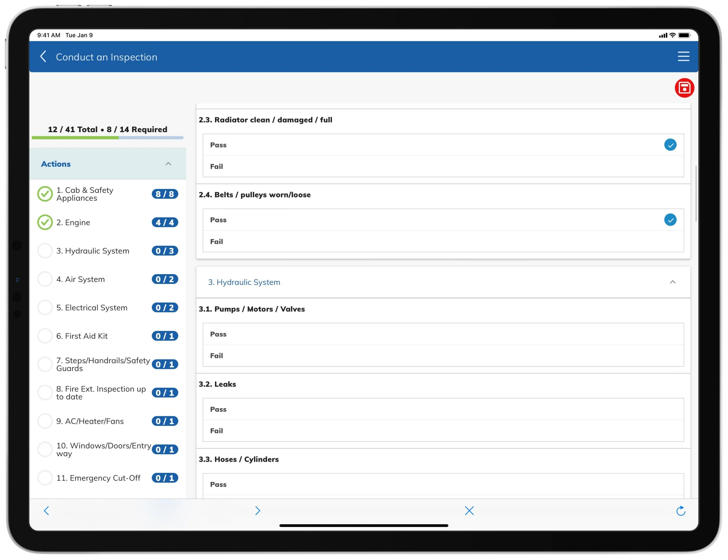This screenshot has height=560, width=728.
Task: Tap the bottom bar close X icon
Action: click(x=469, y=510)
